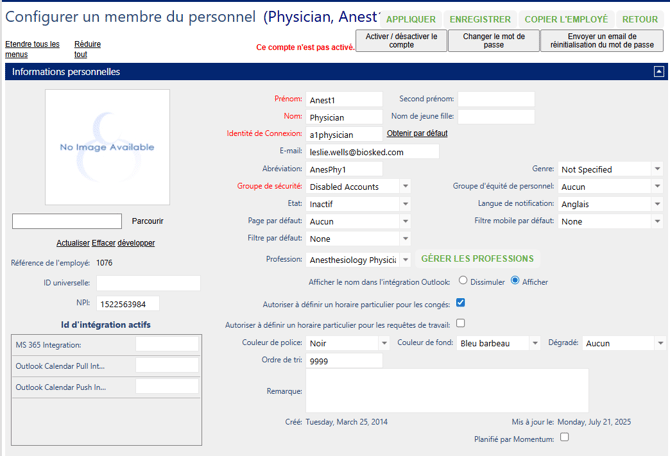
Task: Check horaire particulier pour requêtes de travail
Action: (x=460, y=323)
